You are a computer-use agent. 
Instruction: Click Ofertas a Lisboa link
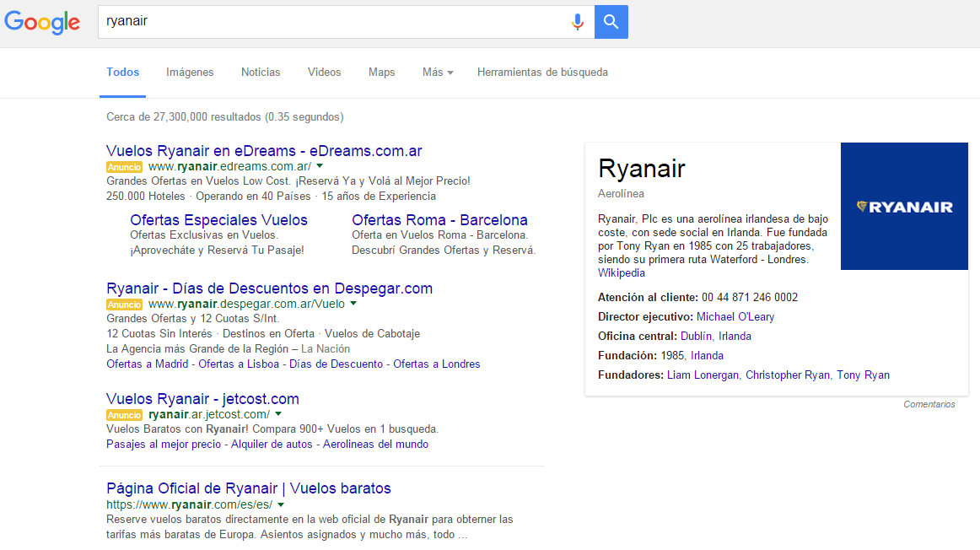(239, 364)
